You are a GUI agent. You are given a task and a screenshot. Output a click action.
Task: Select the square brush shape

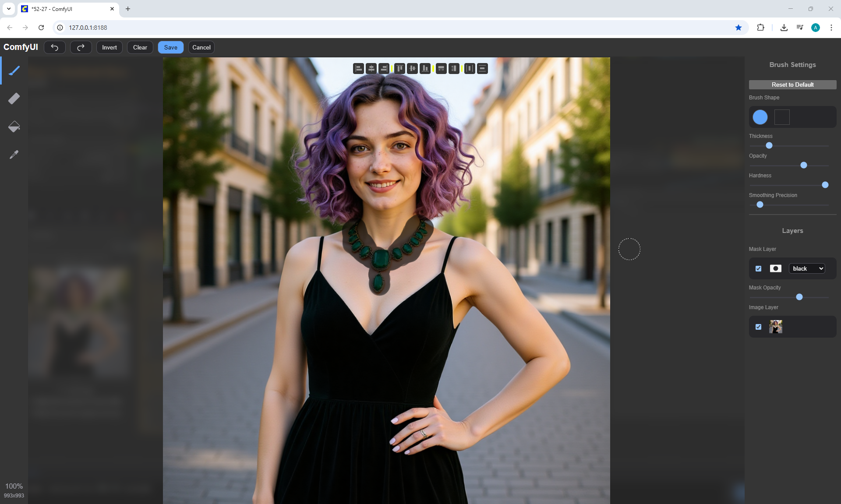(782, 117)
